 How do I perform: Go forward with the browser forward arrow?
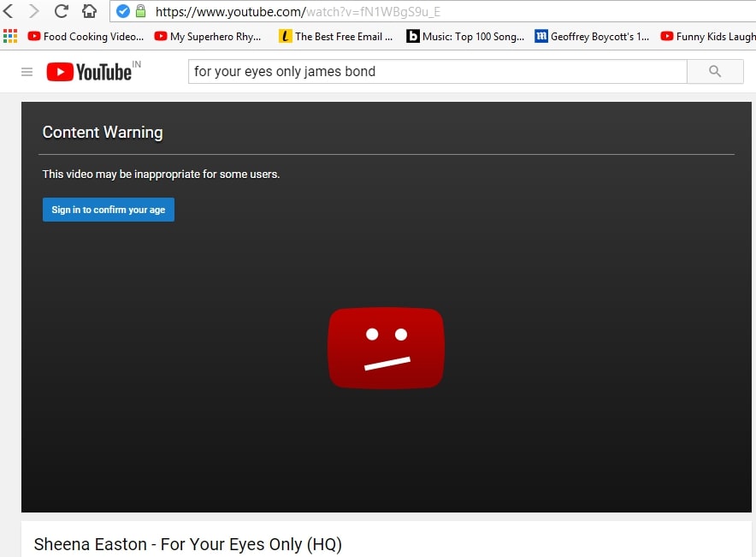[33, 10]
